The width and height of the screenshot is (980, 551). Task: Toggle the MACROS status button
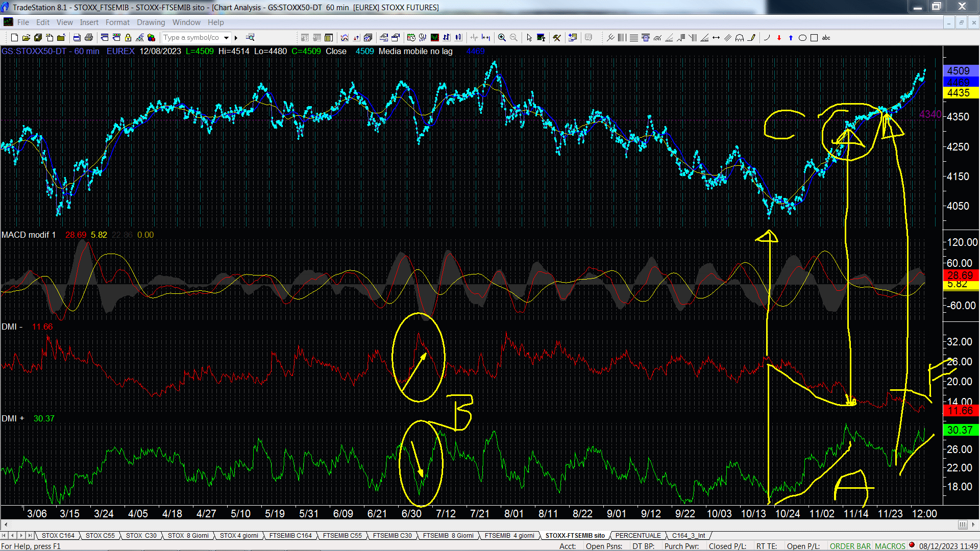pos(890,546)
